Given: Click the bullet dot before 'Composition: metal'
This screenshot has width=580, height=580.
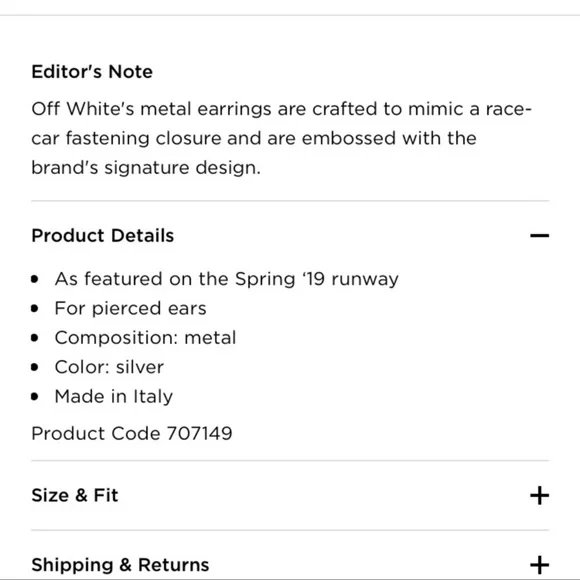Looking at the screenshot, I should tap(35, 338).
